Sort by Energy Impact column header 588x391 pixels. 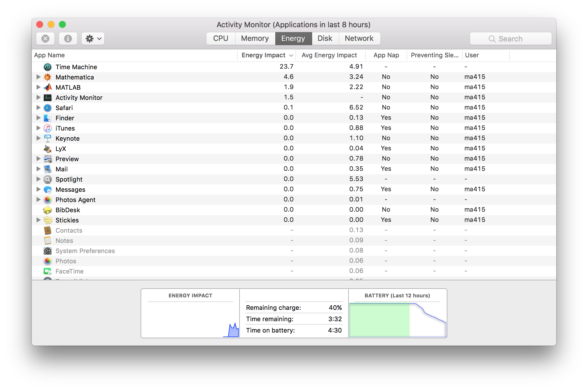(266, 55)
